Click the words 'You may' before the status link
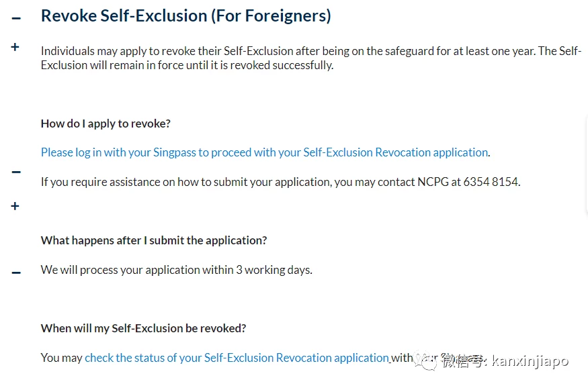The width and height of the screenshot is (588, 388). coord(62,358)
